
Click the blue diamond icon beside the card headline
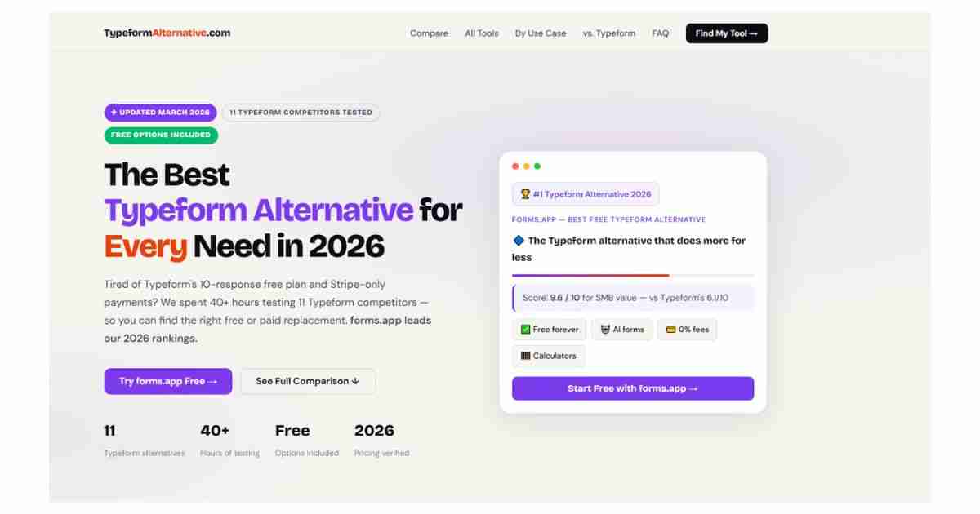click(518, 241)
